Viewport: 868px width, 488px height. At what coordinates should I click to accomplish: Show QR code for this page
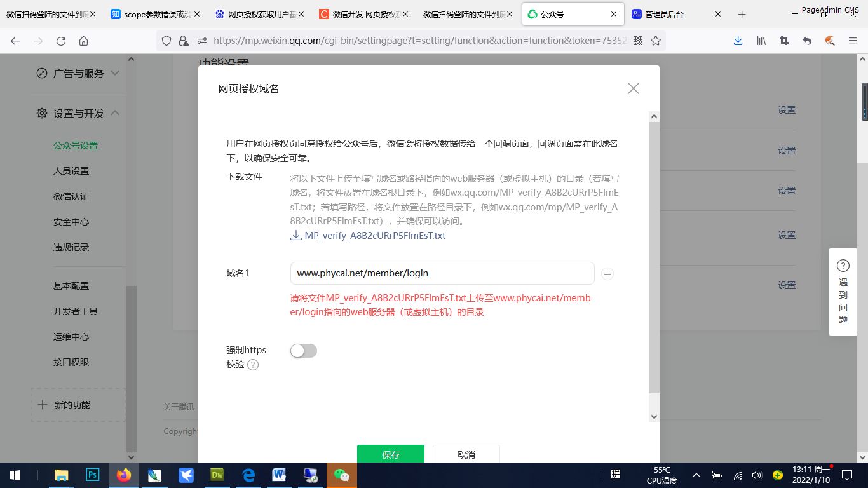tap(638, 41)
